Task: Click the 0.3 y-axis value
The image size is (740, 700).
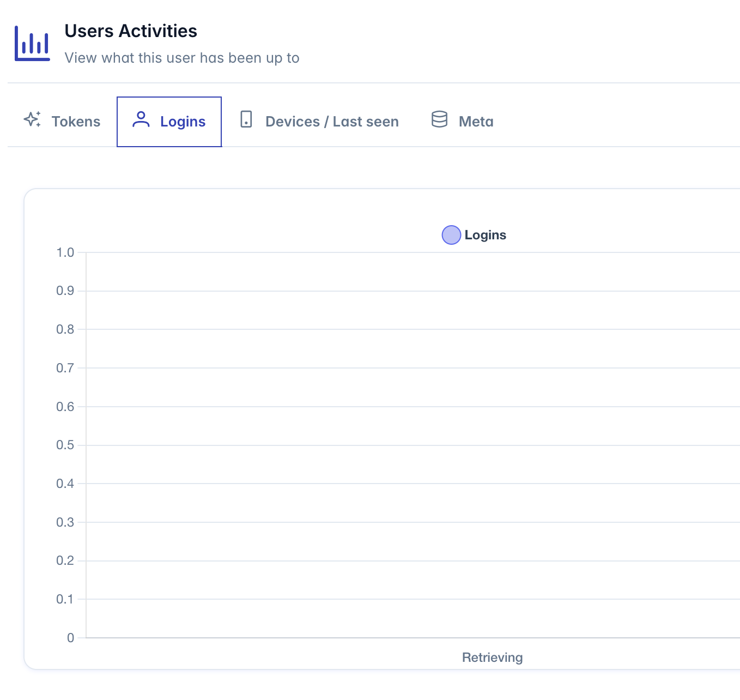Action: pos(65,522)
